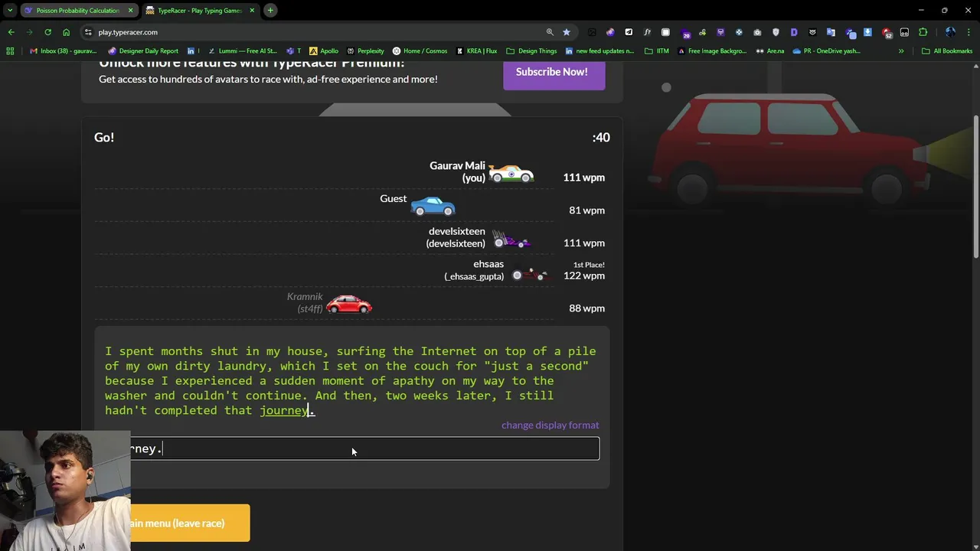980x551 pixels.
Task: Close the Poisson Probability Calculation tab
Action: pos(130,10)
